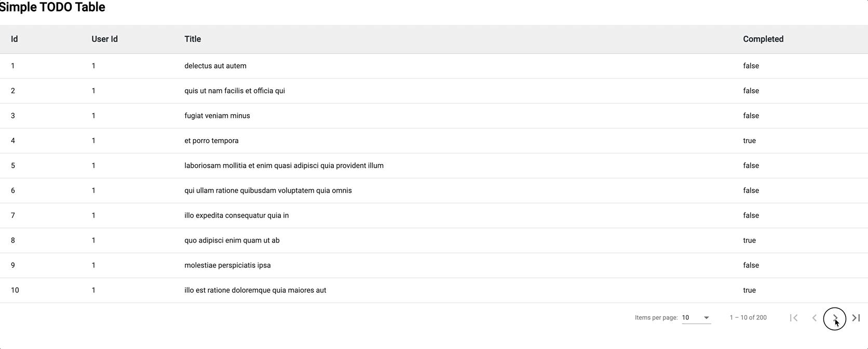The height and width of the screenshot is (349, 868).
Task: Open the items per page selector
Action: point(695,317)
